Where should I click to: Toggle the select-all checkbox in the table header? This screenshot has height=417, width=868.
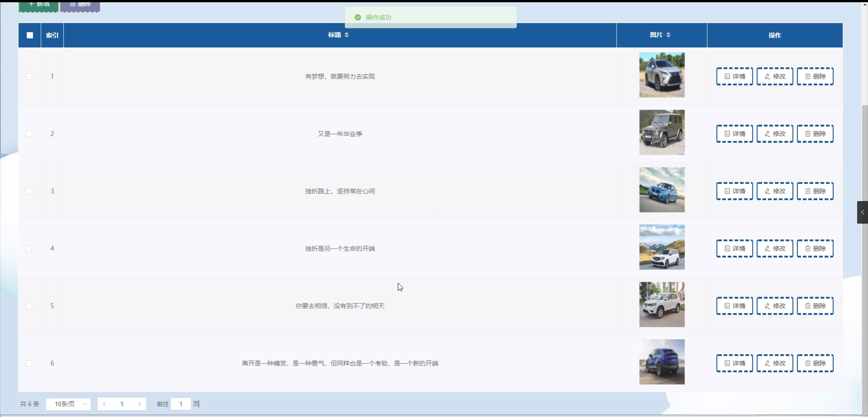(30, 35)
